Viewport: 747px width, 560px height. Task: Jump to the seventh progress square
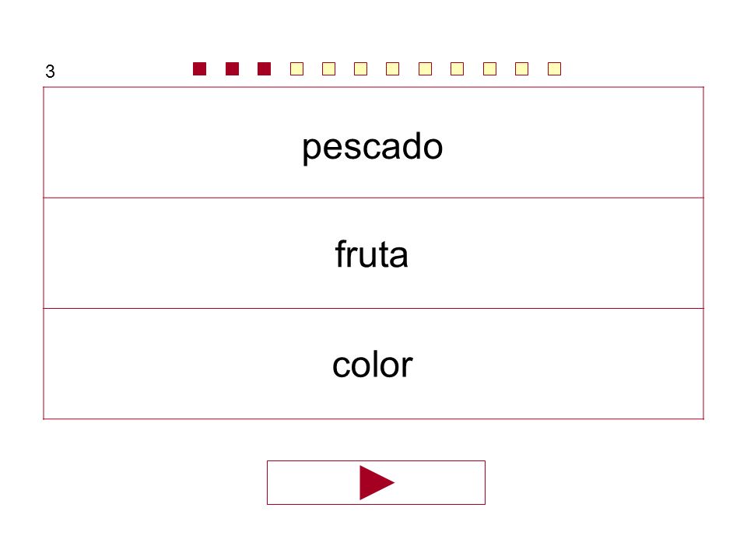pyautogui.click(x=392, y=69)
